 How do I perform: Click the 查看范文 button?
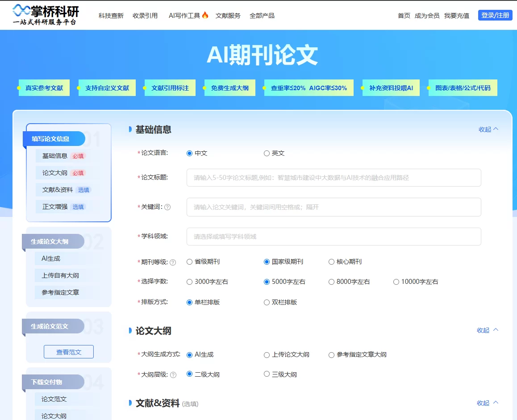pyautogui.click(x=69, y=352)
